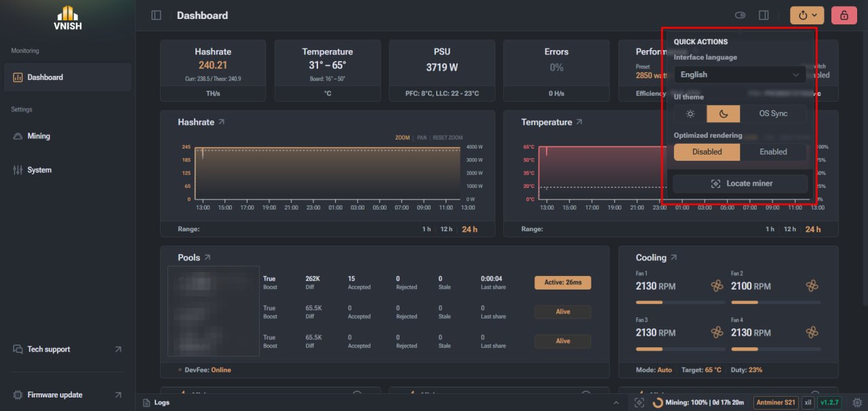Set the Hashrate chart range to 12 h
Image resolution: width=868 pixels, height=411 pixels.
pos(446,229)
